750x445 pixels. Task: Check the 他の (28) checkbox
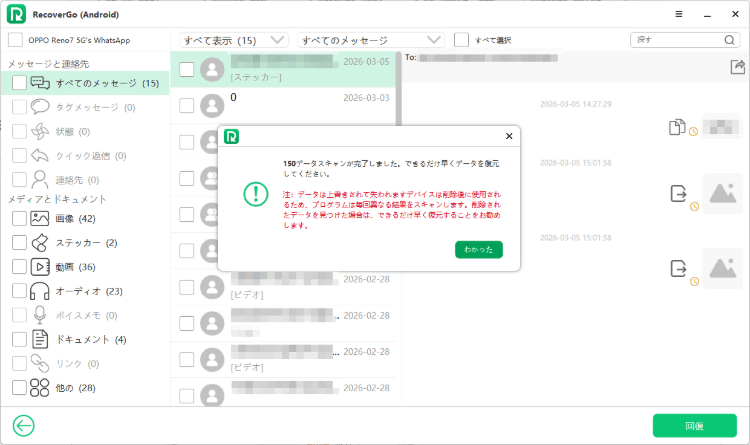pos(19,388)
